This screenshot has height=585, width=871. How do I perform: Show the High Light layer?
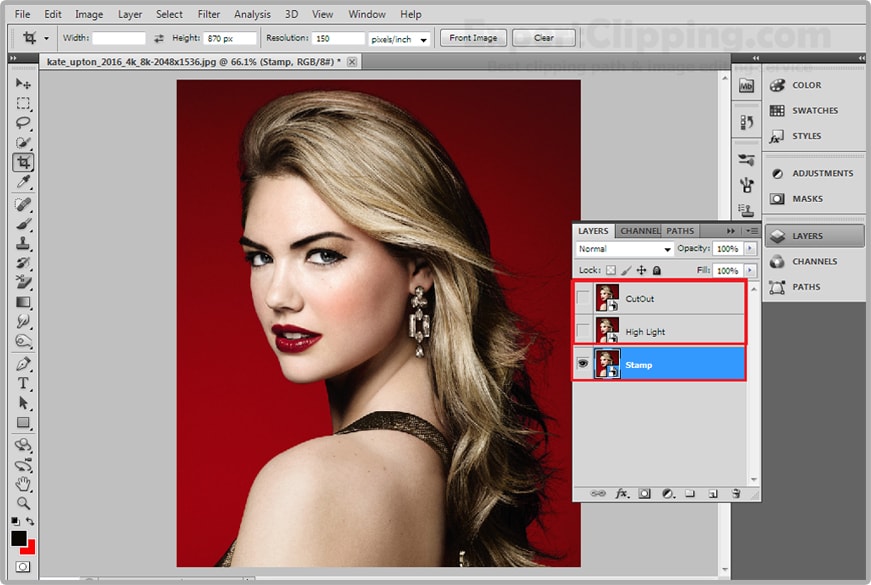coord(584,331)
